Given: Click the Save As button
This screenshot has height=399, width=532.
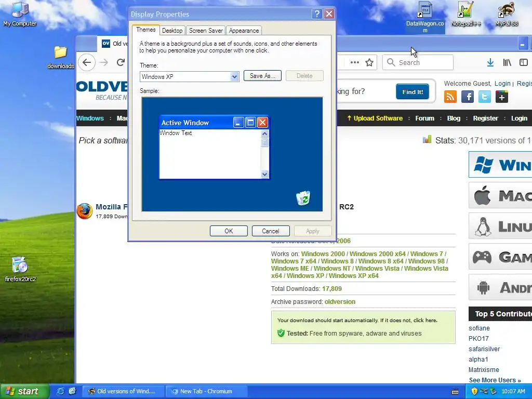Looking at the screenshot, I should click(262, 76).
